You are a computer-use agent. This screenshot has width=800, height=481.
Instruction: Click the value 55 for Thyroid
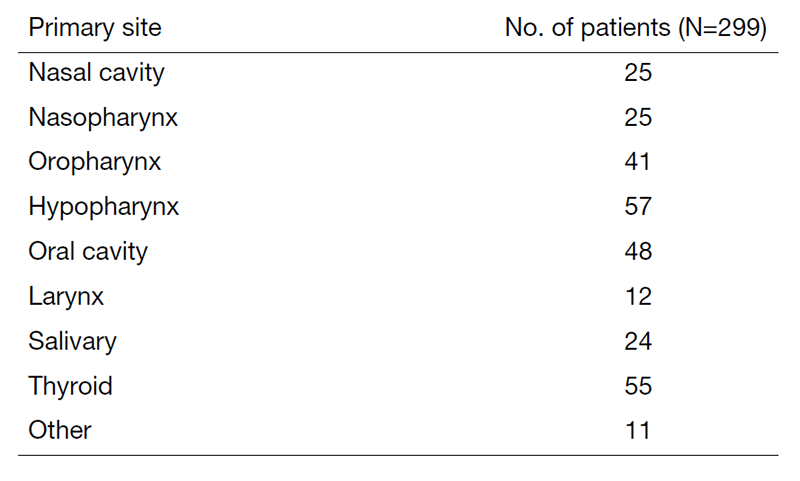point(637,385)
